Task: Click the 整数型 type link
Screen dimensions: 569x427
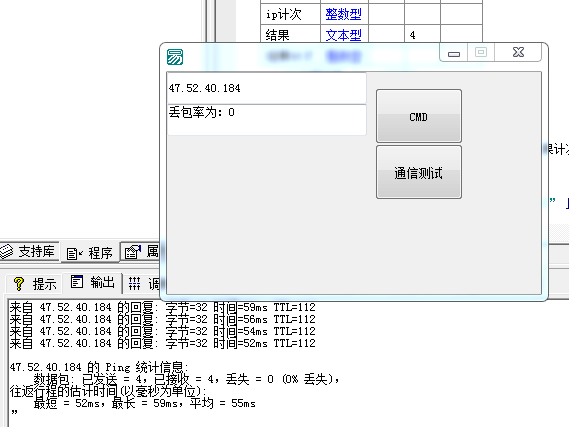Action: pos(343,14)
